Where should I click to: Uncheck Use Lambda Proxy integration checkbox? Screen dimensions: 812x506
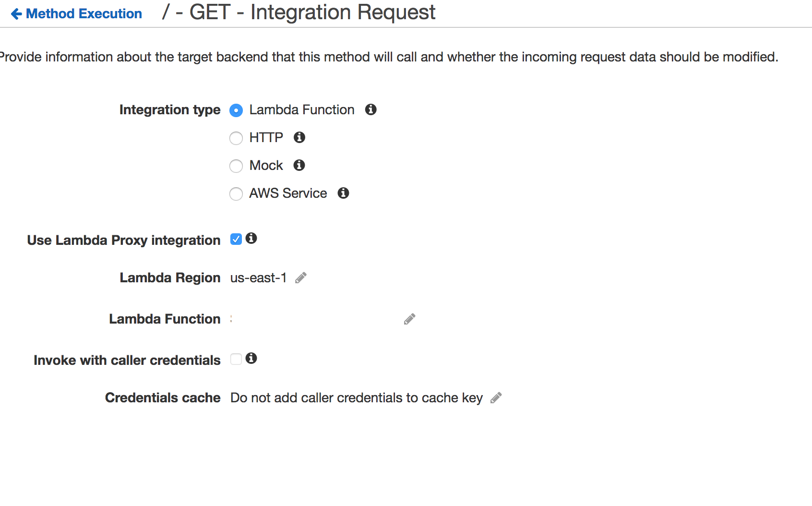(x=236, y=239)
